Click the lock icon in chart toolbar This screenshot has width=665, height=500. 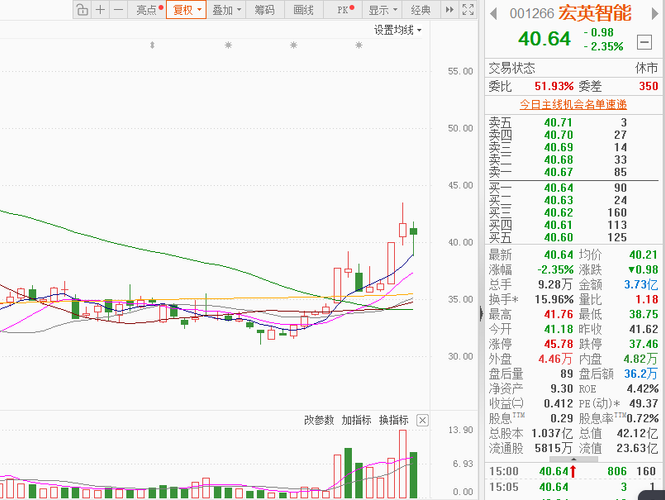[x=82, y=9]
